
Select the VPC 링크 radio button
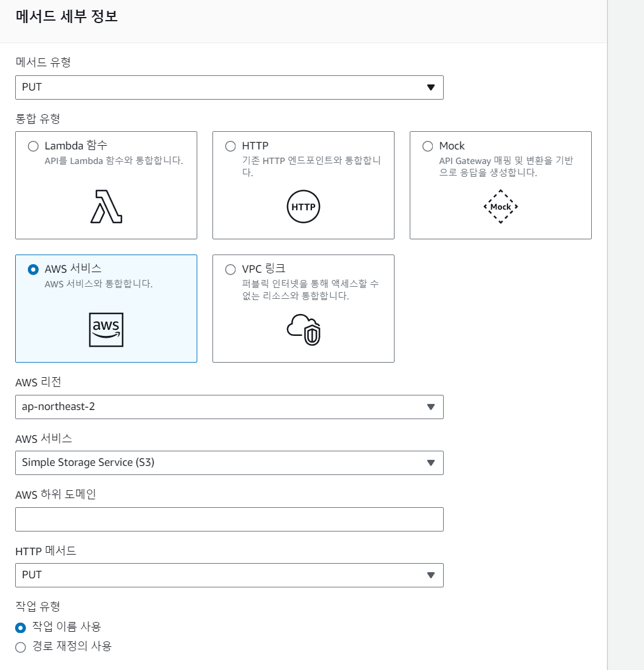(x=231, y=270)
